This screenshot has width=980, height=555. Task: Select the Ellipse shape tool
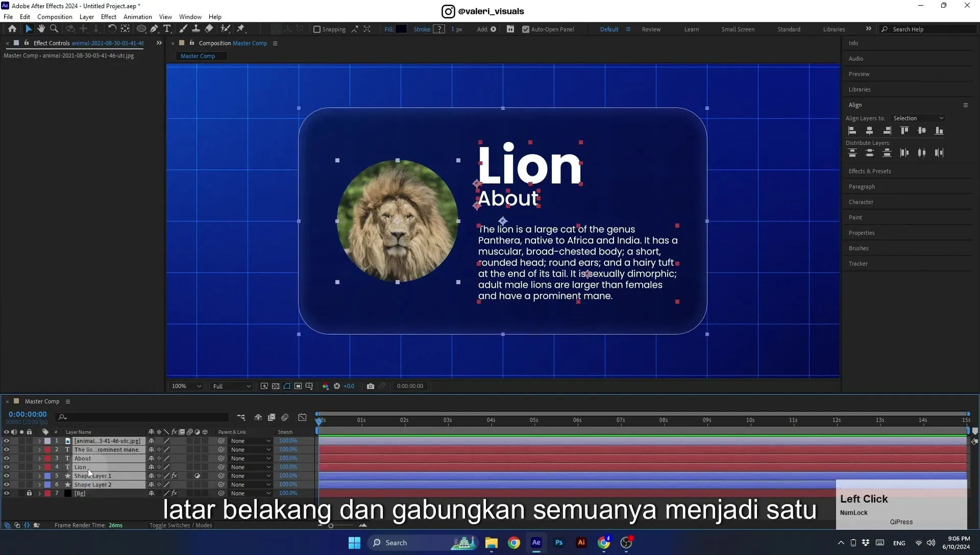tap(141, 29)
